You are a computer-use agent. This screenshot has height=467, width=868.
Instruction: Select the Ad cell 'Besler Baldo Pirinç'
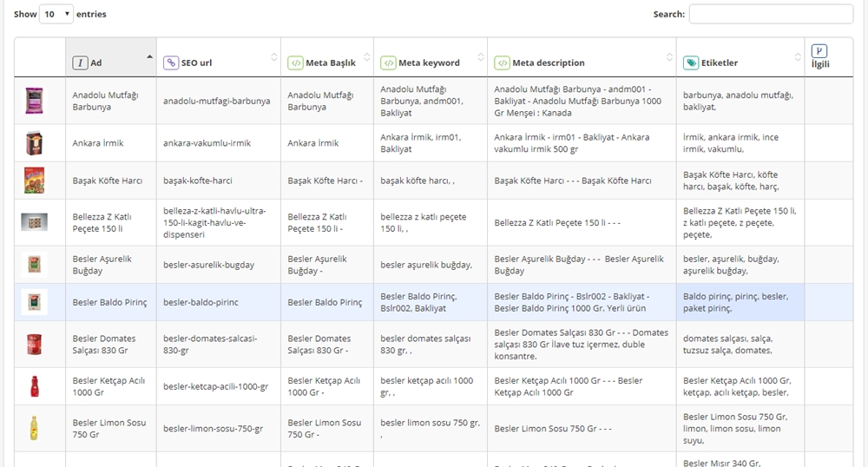point(111,302)
